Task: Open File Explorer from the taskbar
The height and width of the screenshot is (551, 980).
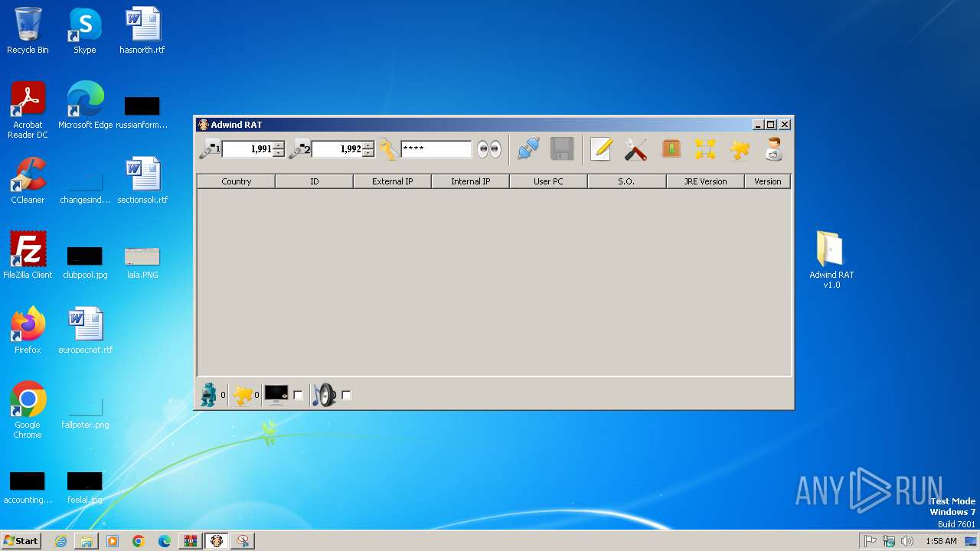Action: tap(87, 541)
